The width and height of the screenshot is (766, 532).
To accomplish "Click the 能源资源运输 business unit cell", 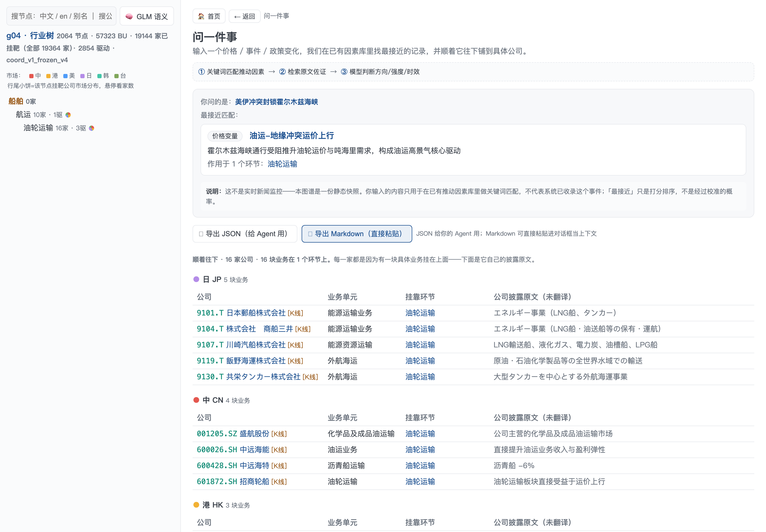I will tap(350, 345).
